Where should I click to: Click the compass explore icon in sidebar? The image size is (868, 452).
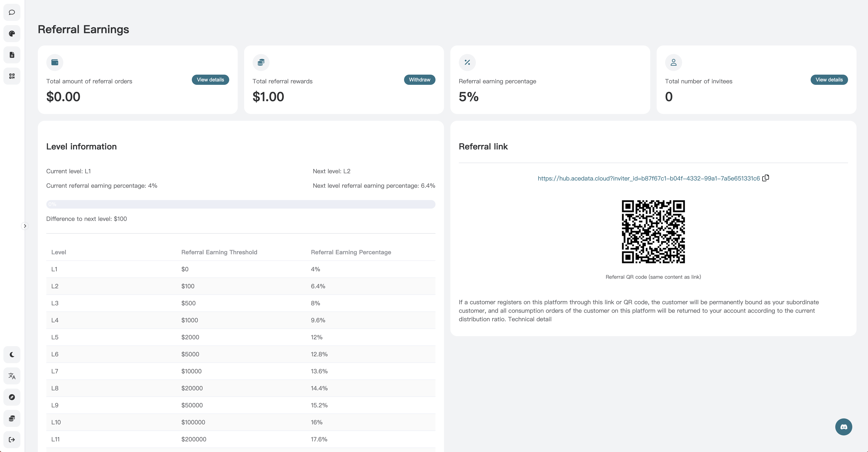tap(12, 397)
